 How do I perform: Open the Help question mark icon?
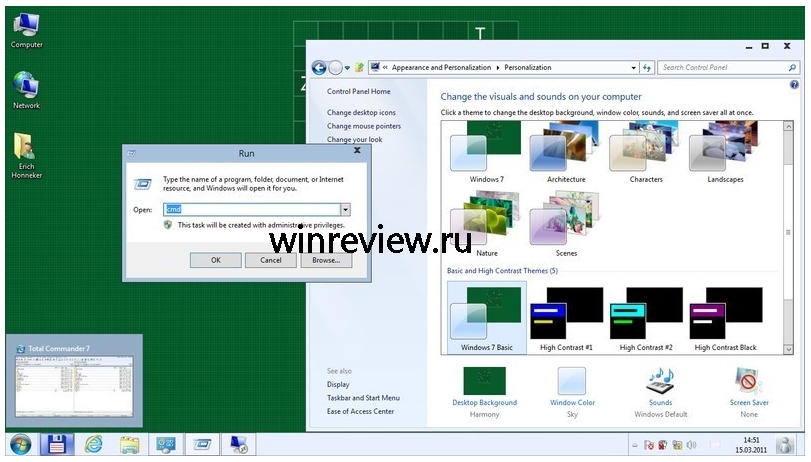click(x=794, y=85)
